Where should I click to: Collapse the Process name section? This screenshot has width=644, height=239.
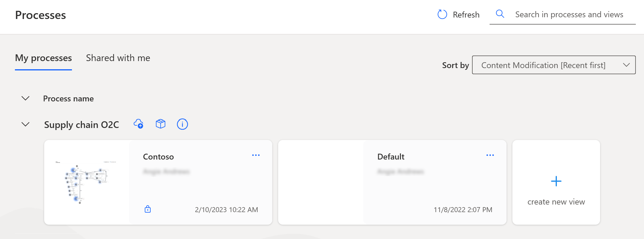[x=25, y=98]
